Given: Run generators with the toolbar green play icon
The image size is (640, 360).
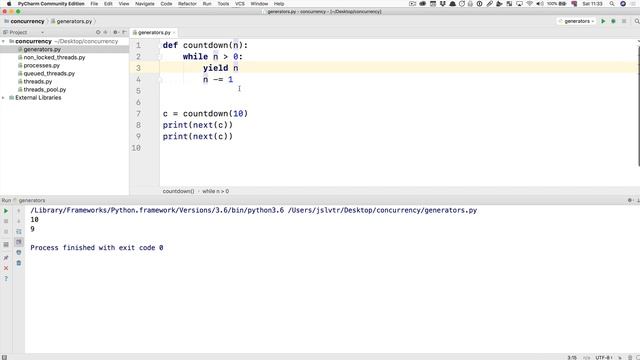Looking at the screenshot, I should tap(603, 21).
